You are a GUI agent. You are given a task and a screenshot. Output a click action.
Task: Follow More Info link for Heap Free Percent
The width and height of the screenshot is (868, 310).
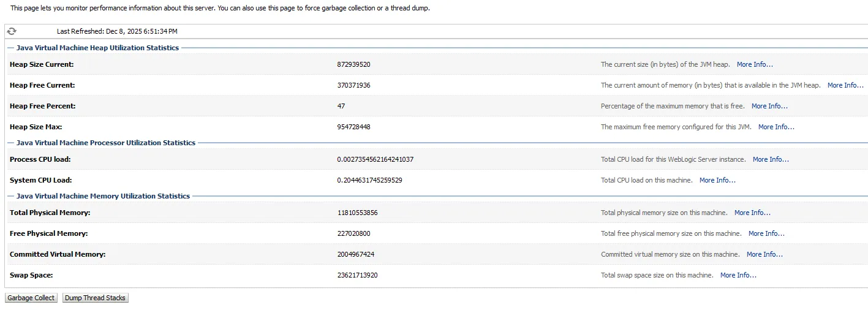coord(769,106)
